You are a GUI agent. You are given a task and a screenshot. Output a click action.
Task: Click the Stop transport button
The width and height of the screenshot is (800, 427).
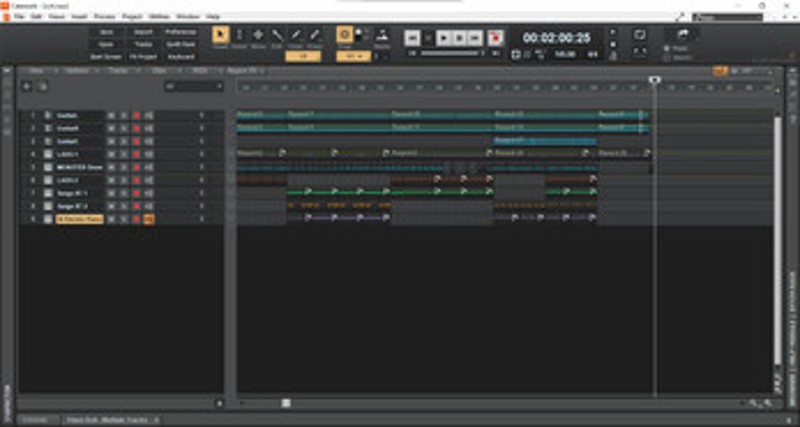(x=460, y=38)
